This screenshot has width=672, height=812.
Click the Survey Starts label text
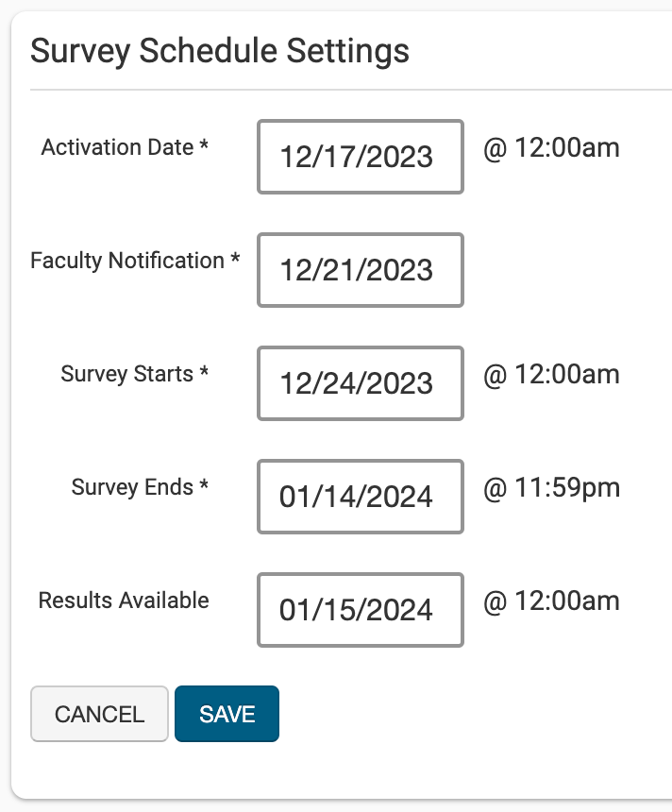click(126, 374)
